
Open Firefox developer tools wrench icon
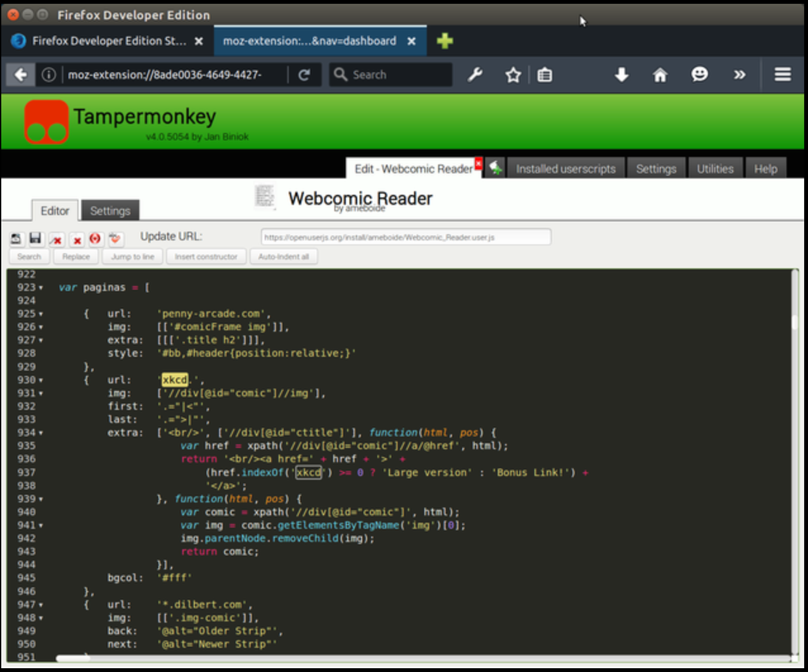pos(475,75)
